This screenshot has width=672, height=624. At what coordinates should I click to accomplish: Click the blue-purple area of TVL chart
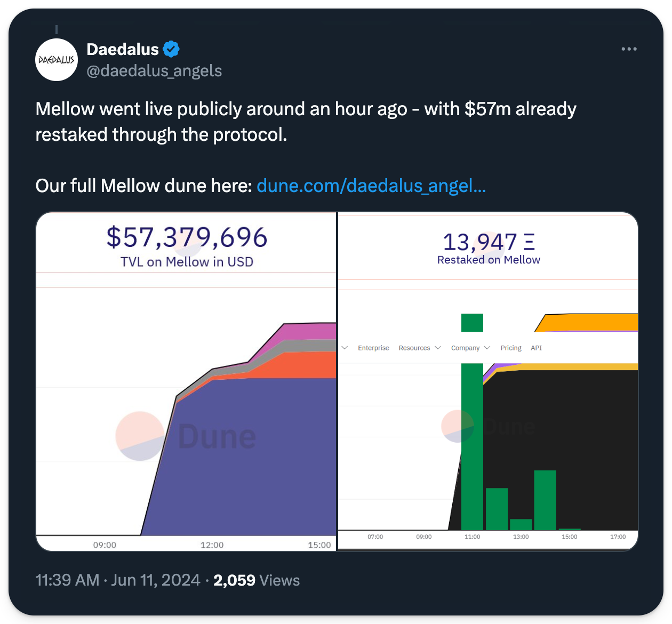point(240,459)
